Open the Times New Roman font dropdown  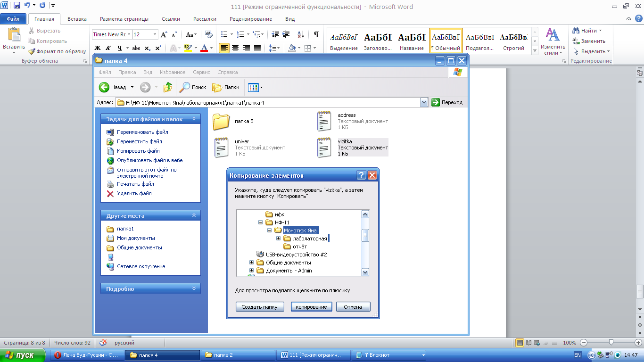(x=129, y=34)
